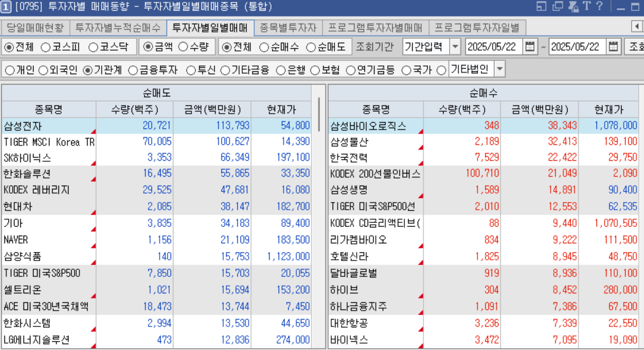Click the window layout icon in title bar

coord(541,6)
